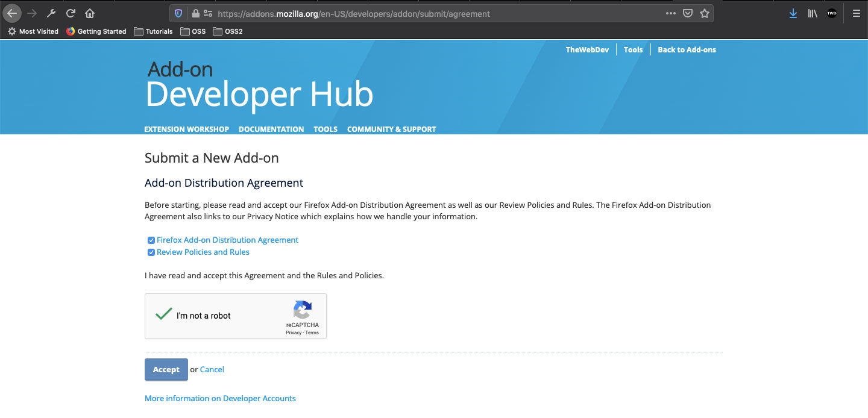Image resolution: width=868 pixels, height=418 pixels.
Task: Open the Tools header menu
Action: [x=633, y=50]
